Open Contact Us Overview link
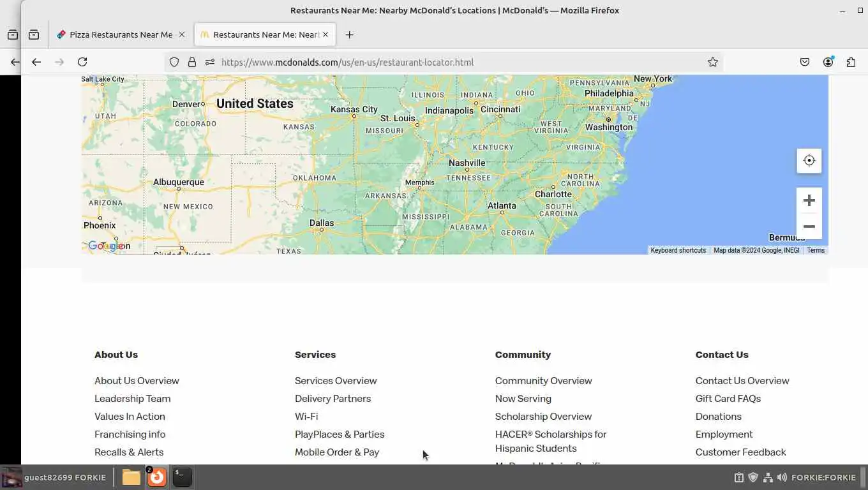 742,380
